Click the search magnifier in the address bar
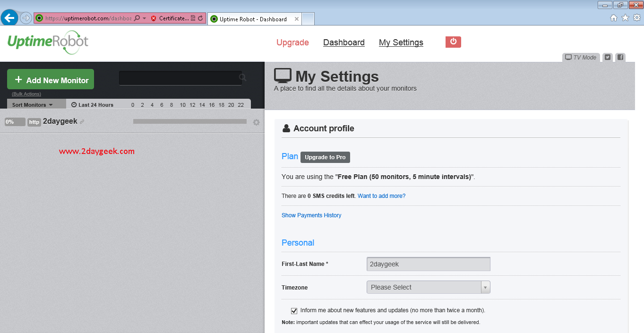 (137, 18)
